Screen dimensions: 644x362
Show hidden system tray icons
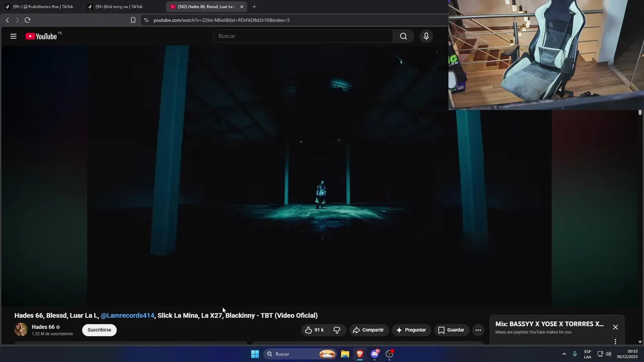click(x=564, y=354)
